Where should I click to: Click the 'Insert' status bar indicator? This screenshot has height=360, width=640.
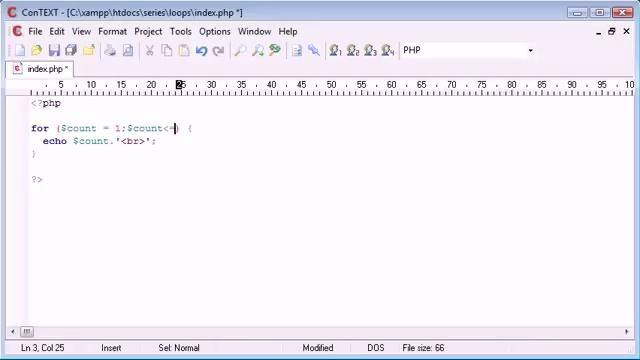[x=111, y=348]
